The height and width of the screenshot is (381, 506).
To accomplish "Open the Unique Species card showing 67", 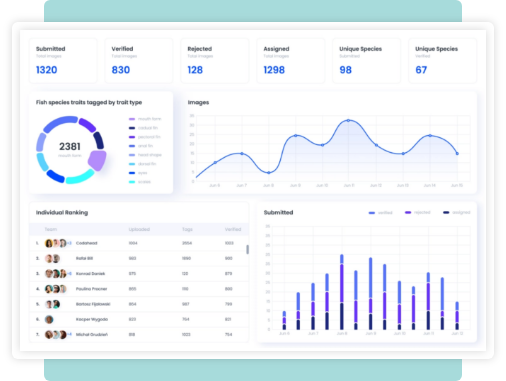I will click(443, 61).
